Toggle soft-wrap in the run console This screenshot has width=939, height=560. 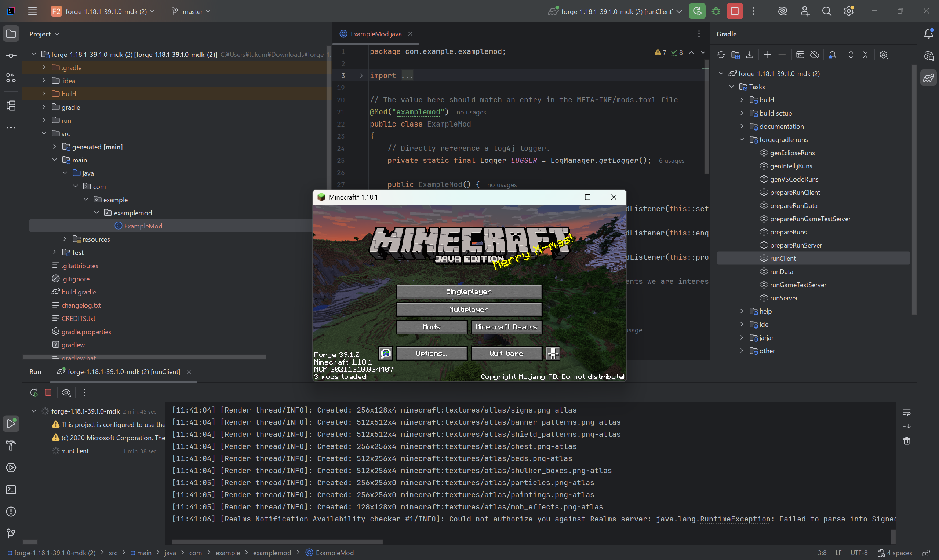coord(907,412)
